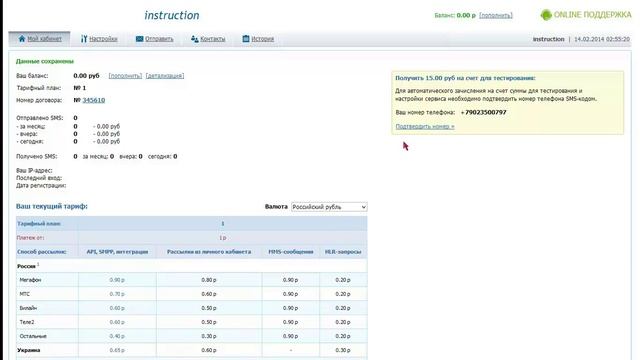Image resolution: width=640 pixels, height=360 pixels.
Task: Open the Настройки tab
Action: tap(103, 39)
